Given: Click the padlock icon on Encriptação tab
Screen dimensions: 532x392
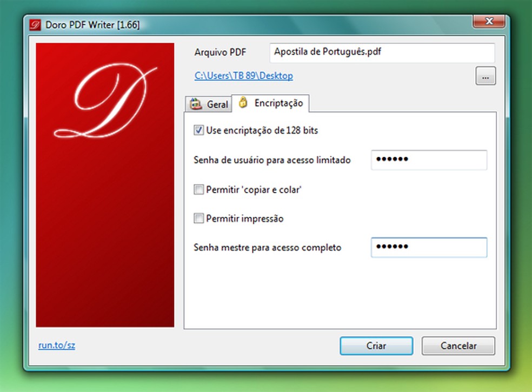Looking at the screenshot, I should point(243,102).
